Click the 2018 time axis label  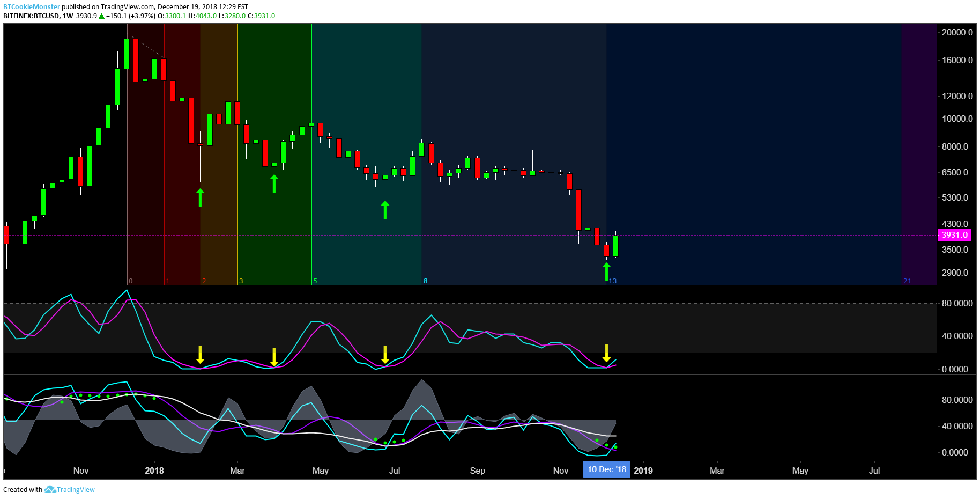154,471
